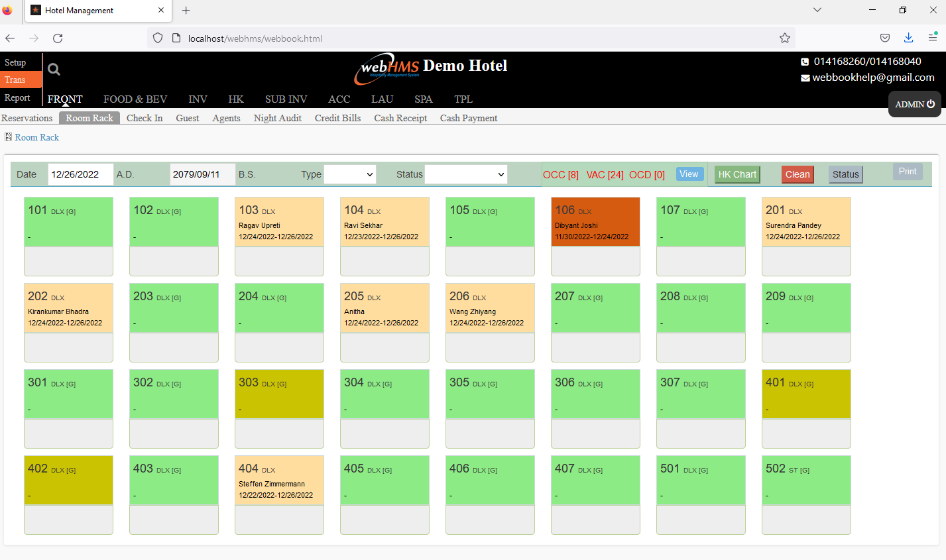Screen dimensions: 946x560
Task: Expand the room Type dropdown
Action: pyautogui.click(x=349, y=174)
